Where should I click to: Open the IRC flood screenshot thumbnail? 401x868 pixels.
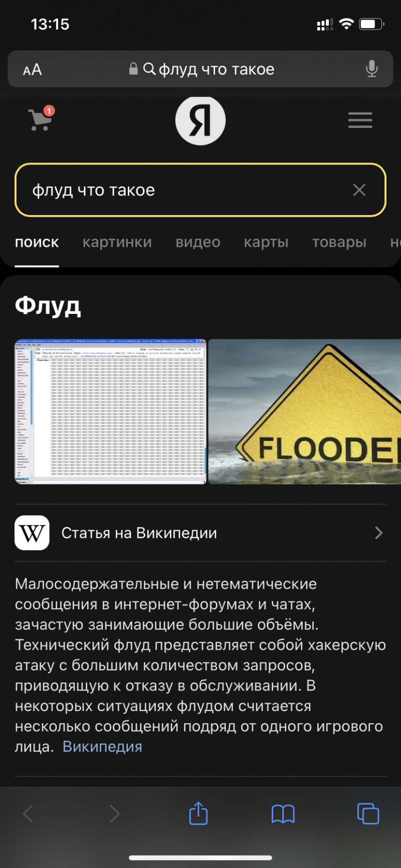point(111,411)
